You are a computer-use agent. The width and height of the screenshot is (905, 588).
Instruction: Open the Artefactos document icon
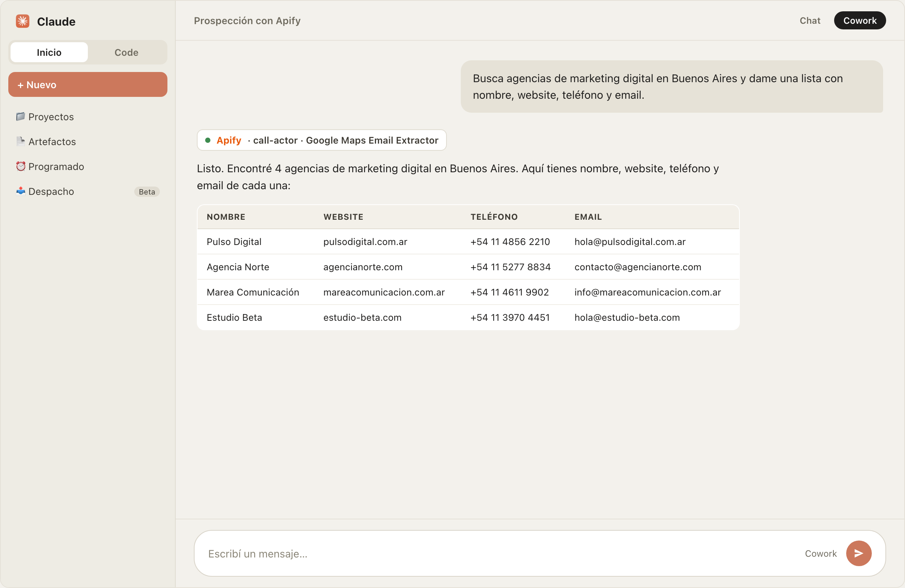pos(20,141)
